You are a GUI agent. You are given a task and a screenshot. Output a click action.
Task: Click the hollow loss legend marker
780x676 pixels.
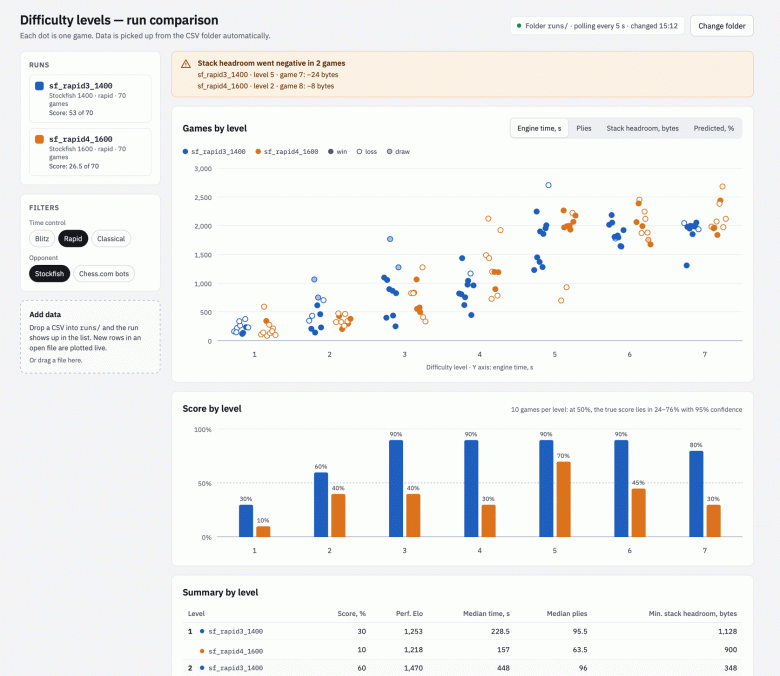point(359,152)
